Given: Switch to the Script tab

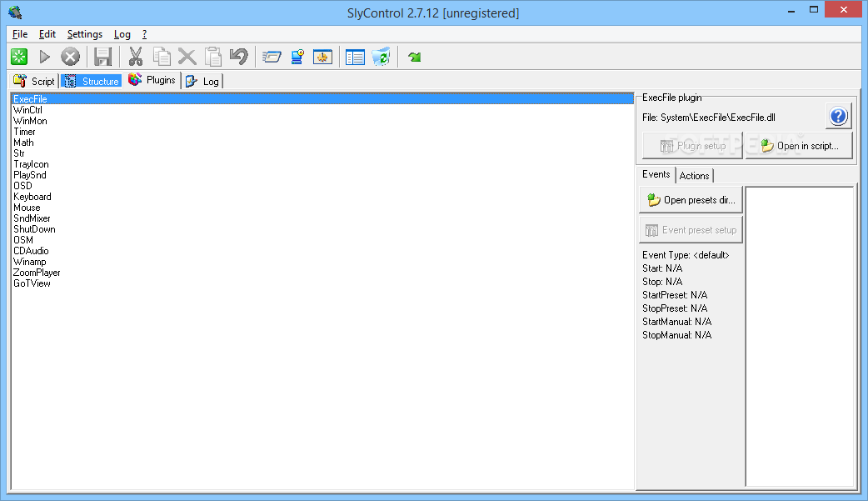Looking at the screenshot, I should tap(34, 82).
